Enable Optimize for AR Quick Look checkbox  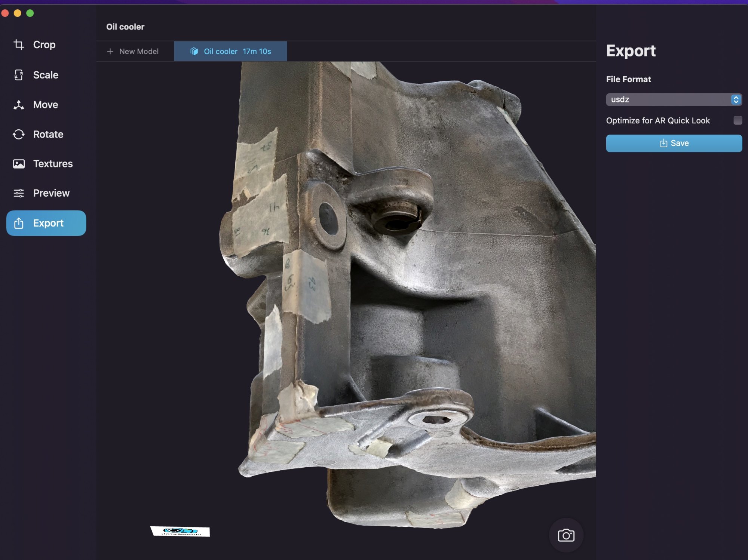[738, 120]
